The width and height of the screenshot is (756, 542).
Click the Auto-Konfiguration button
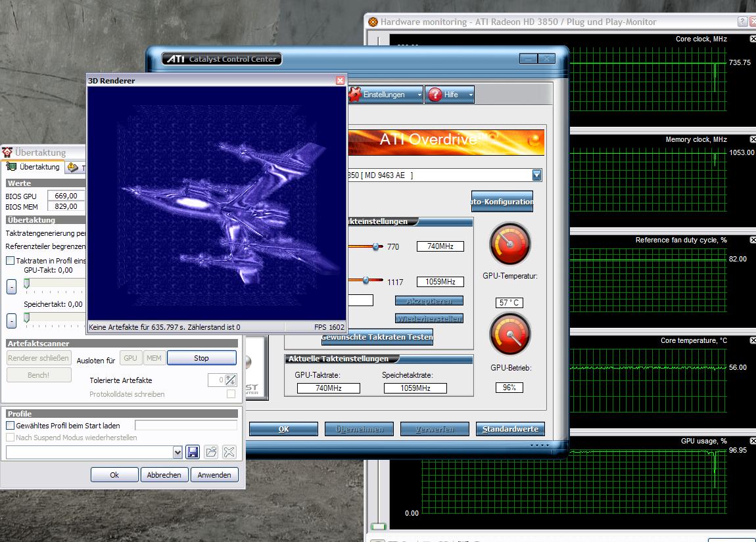502,202
